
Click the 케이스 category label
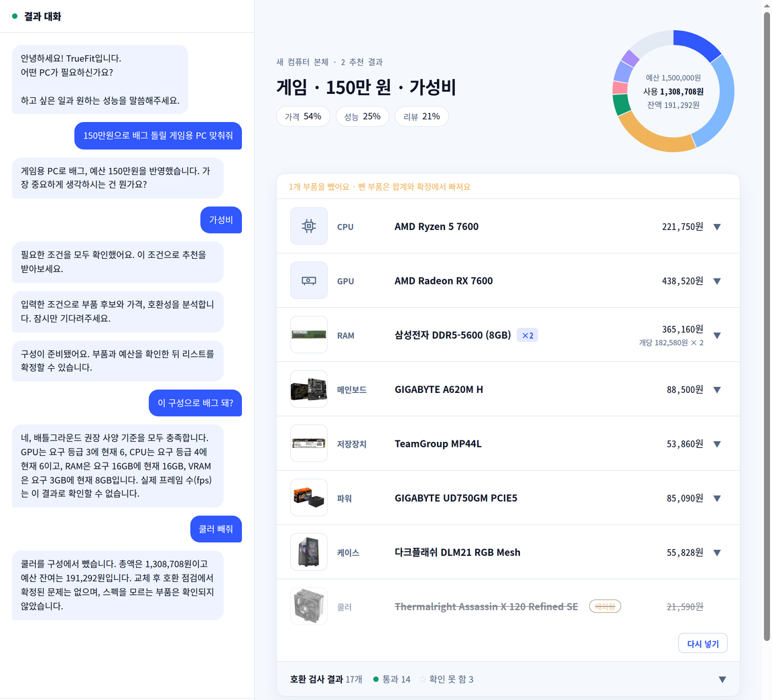coord(348,552)
